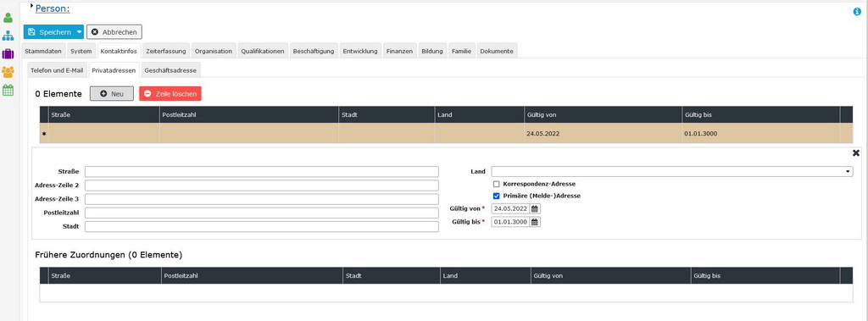Image resolution: width=868 pixels, height=321 pixels.
Task: Switch to Entwicklung tab
Action: coord(359,52)
